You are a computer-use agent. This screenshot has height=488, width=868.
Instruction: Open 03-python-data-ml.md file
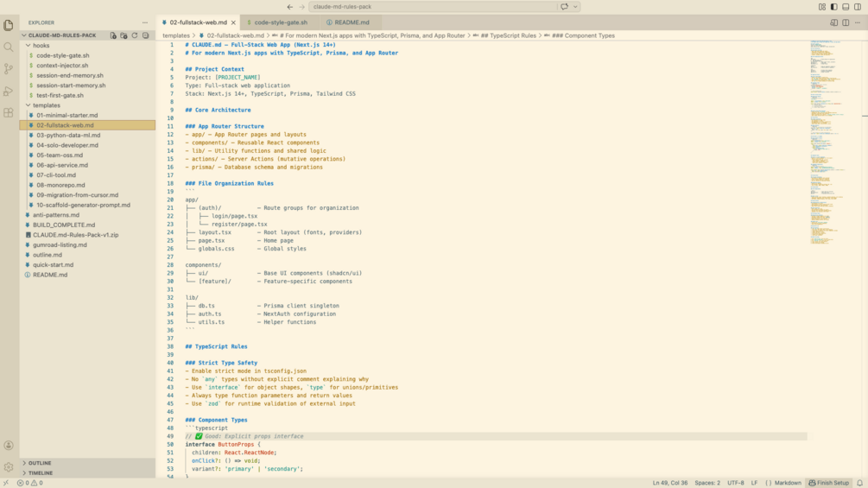coord(68,135)
